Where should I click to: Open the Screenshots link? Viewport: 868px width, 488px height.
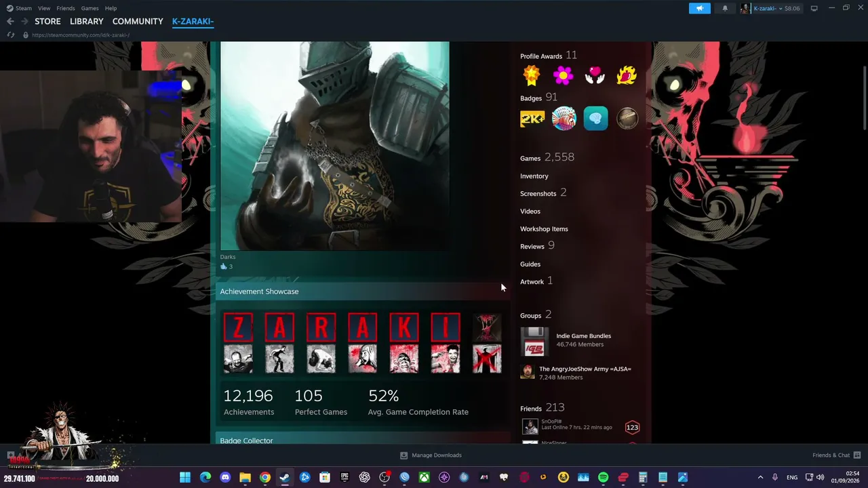[x=543, y=193]
